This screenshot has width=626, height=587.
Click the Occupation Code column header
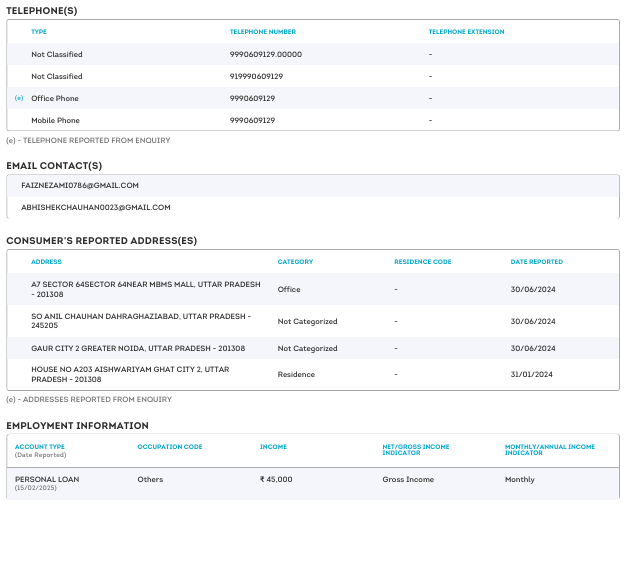click(170, 447)
